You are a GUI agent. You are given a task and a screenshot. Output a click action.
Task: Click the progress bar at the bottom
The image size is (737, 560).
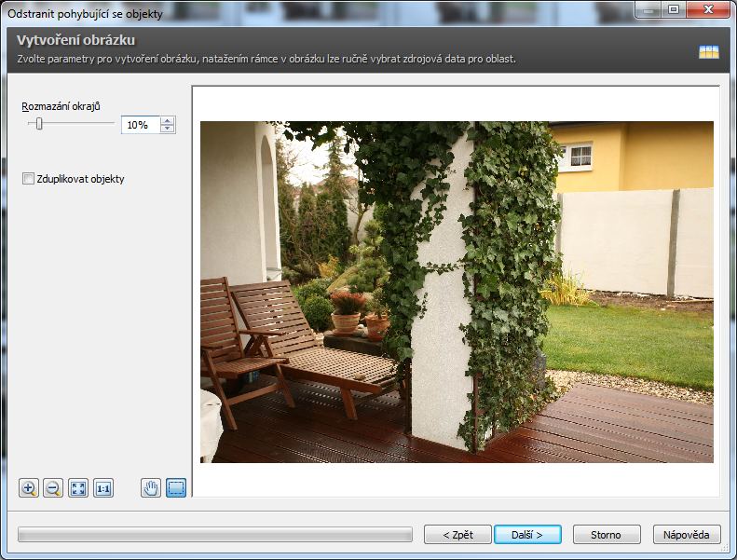pos(214,535)
